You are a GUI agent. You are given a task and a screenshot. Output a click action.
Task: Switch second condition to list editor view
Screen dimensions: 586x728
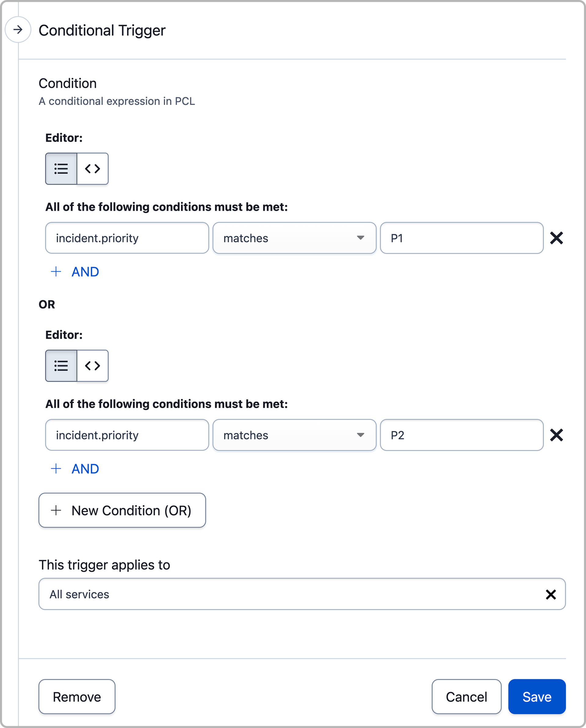click(x=61, y=366)
